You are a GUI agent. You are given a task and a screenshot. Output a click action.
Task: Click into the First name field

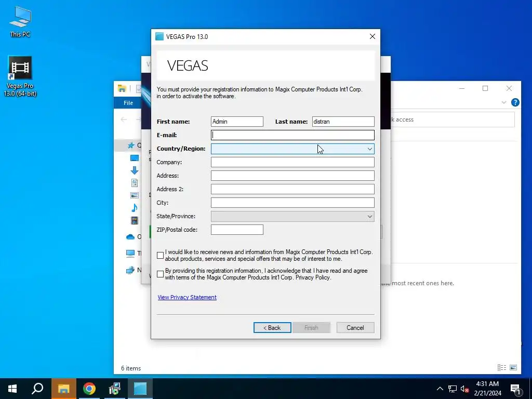pyautogui.click(x=237, y=122)
